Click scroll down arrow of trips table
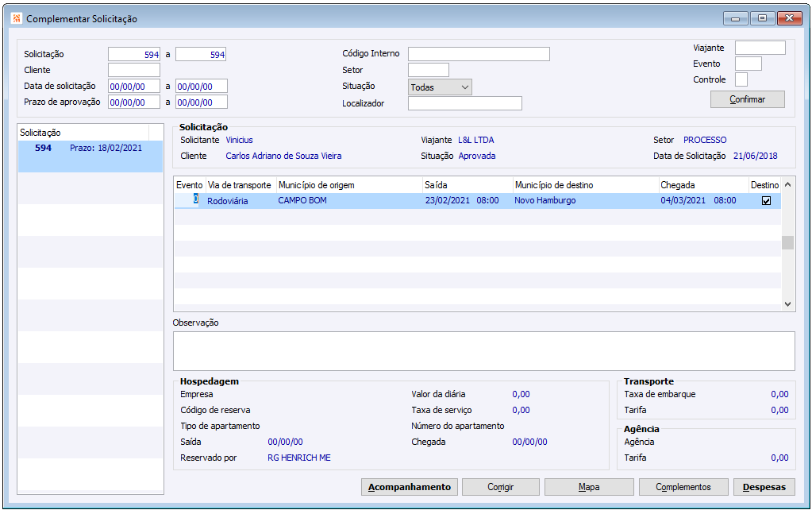Image resolution: width=812 pixels, height=510 pixels. 787,304
